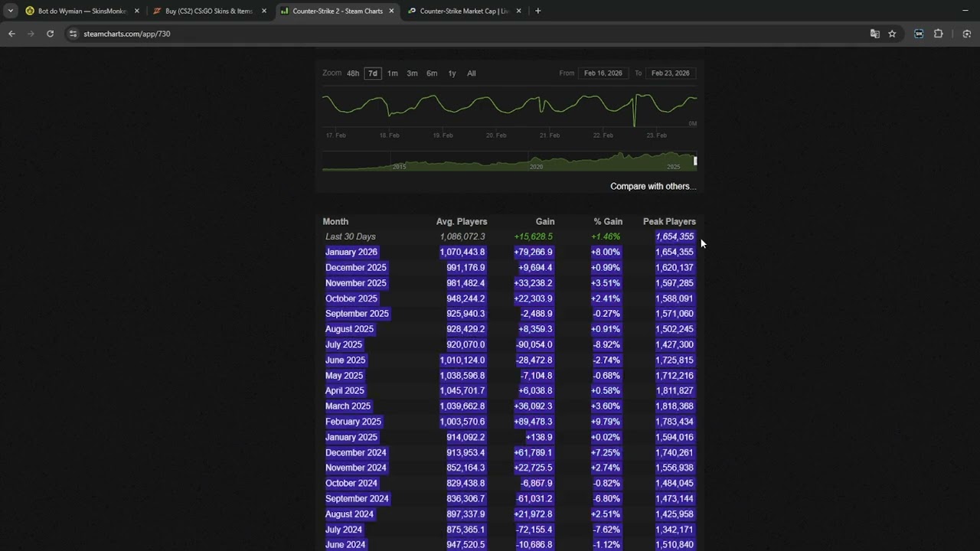Image resolution: width=980 pixels, height=551 pixels.
Task: Close the Counter-Strike Market Cap tab
Action: point(518,11)
